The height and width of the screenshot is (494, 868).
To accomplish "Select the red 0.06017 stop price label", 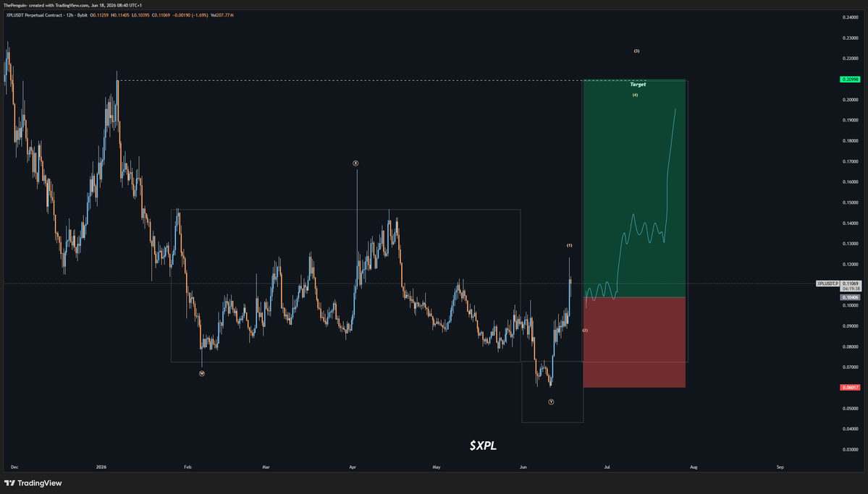I will point(850,387).
